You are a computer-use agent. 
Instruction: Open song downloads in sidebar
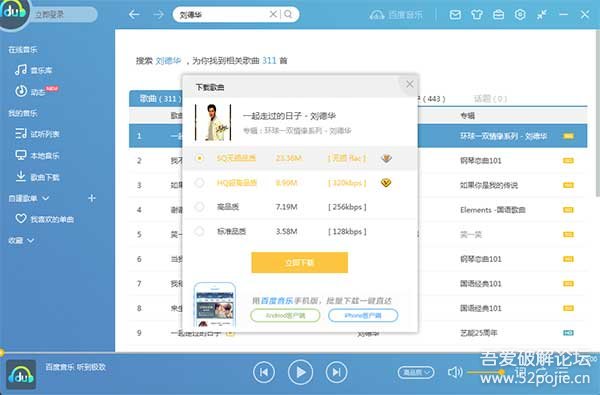click(37, 177)
